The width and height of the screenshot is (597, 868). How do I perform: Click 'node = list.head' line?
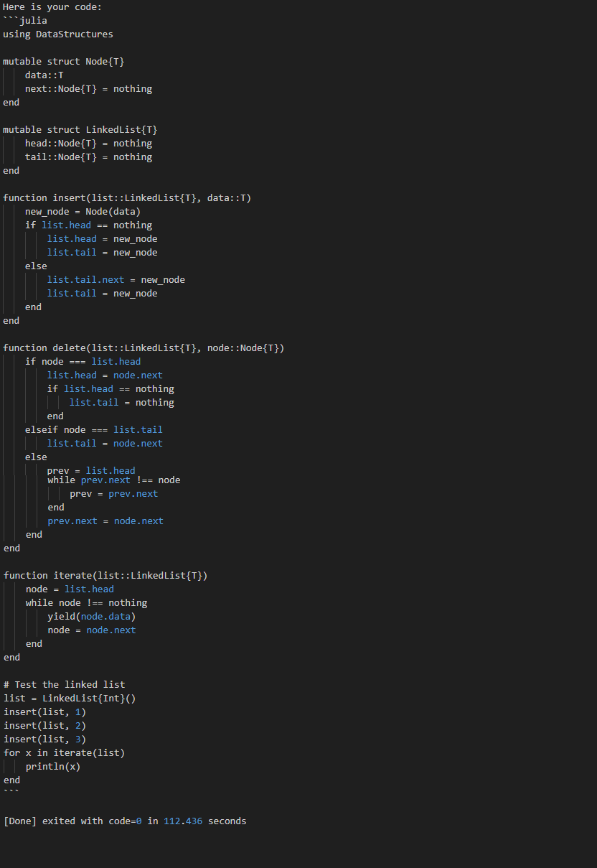tap(70, 589)
